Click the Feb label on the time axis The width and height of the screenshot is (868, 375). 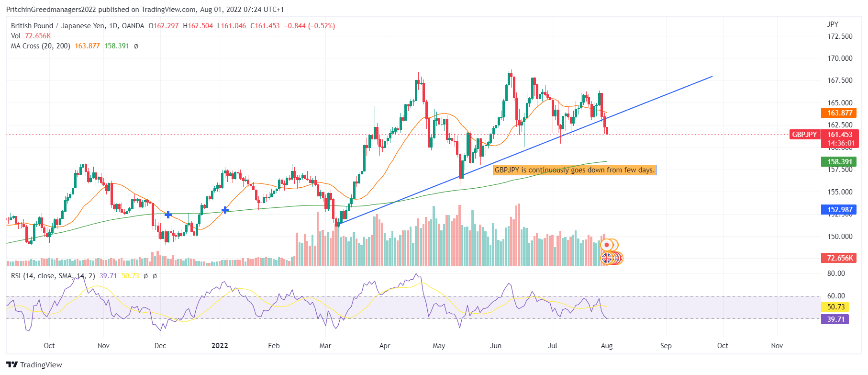pos(274,346)
